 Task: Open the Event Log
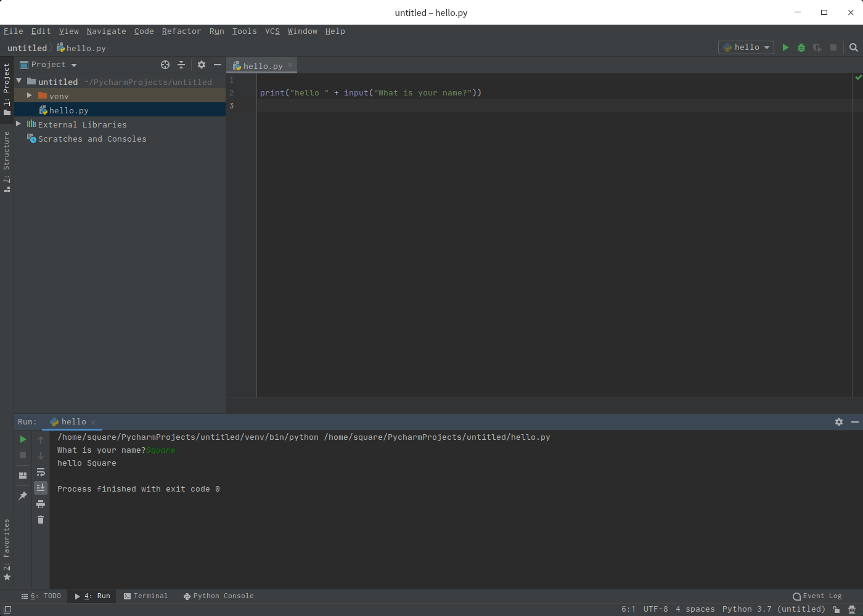pos(817,596)
